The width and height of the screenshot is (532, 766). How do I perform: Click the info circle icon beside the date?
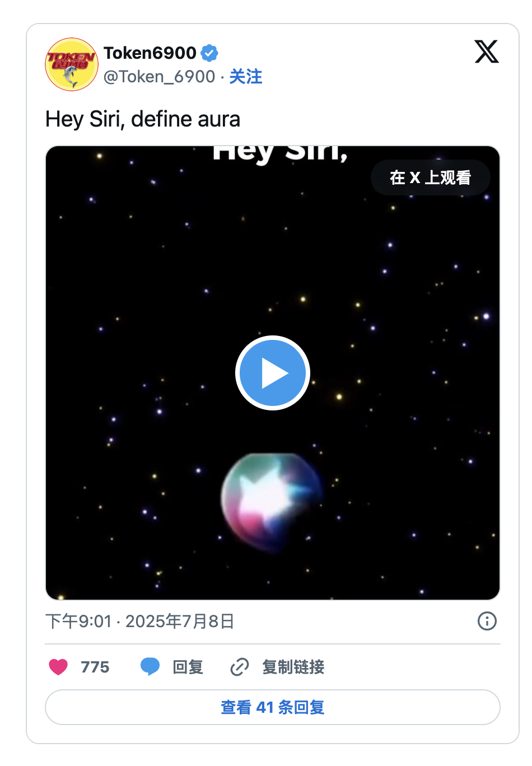(487, 621)
